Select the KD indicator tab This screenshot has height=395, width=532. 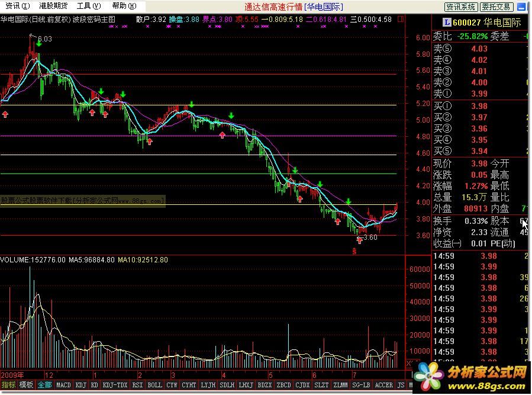[x=95, y=385]
